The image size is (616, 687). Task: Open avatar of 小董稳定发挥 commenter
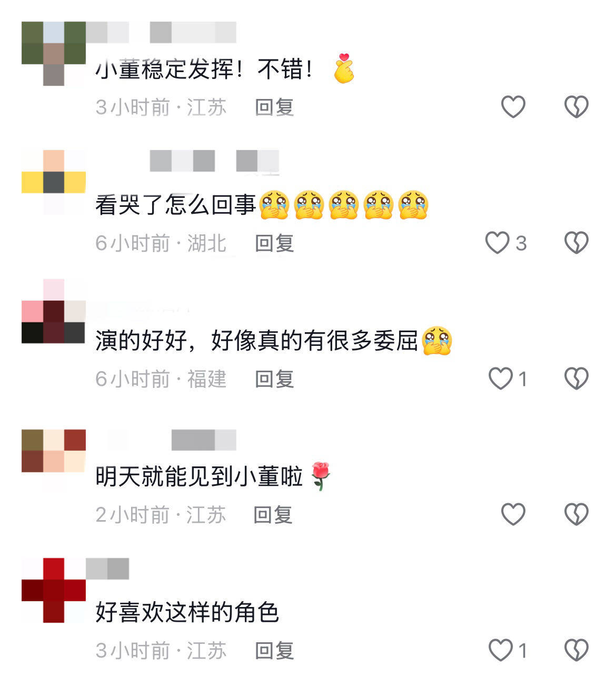tap(54, 54)
